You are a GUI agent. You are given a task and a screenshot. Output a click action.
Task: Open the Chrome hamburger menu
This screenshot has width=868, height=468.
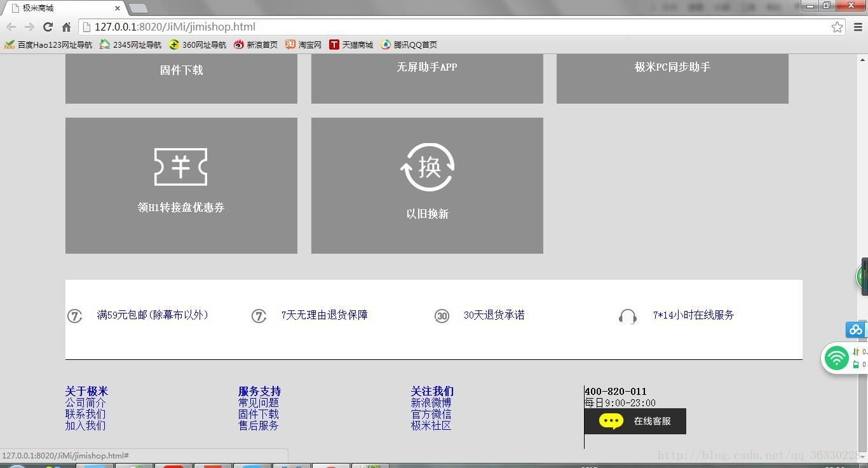coord(858,27)
